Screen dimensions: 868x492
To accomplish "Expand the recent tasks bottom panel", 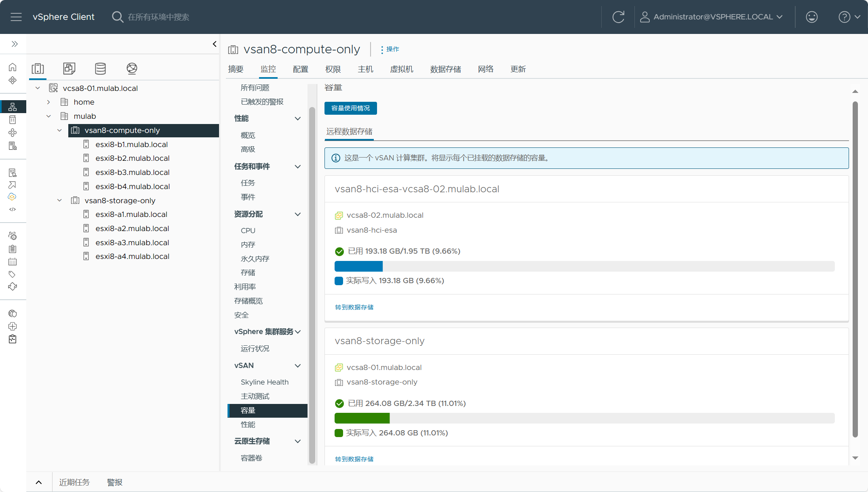I will tap(39, 482).
